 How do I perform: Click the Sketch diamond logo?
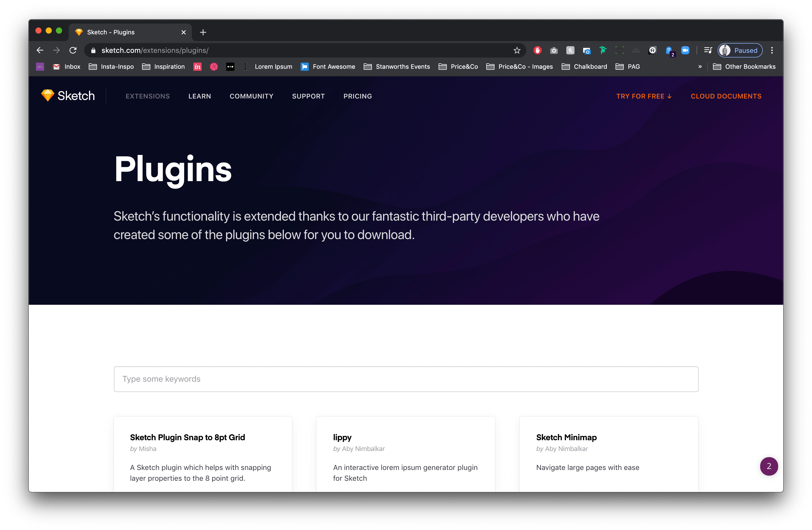pyautogui.click(x=48, y=95)
